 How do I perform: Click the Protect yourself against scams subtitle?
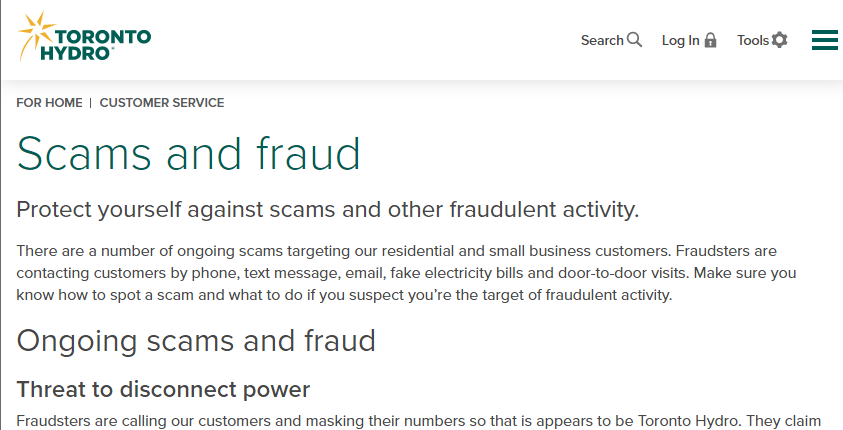(x=328, y=210)
